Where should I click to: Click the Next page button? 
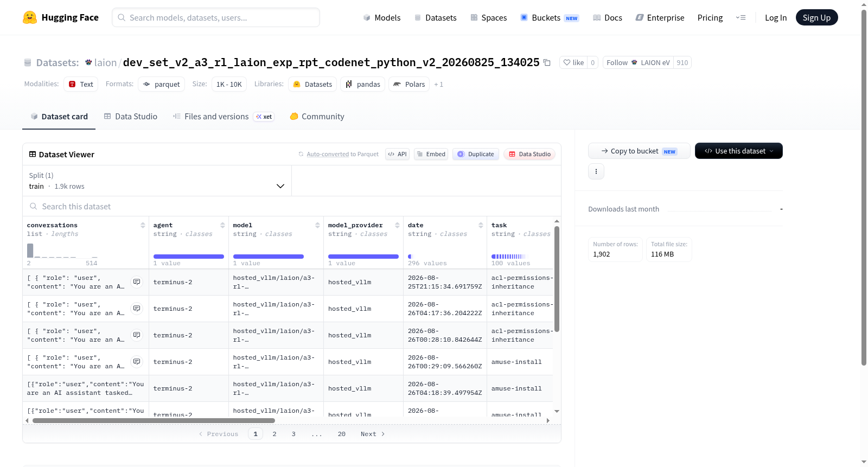point(373,434)
